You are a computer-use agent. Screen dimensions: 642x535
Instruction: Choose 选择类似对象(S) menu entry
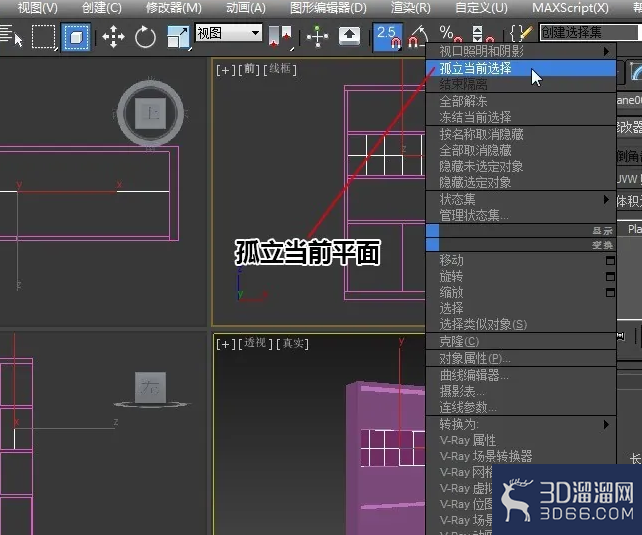coord(521,324)
